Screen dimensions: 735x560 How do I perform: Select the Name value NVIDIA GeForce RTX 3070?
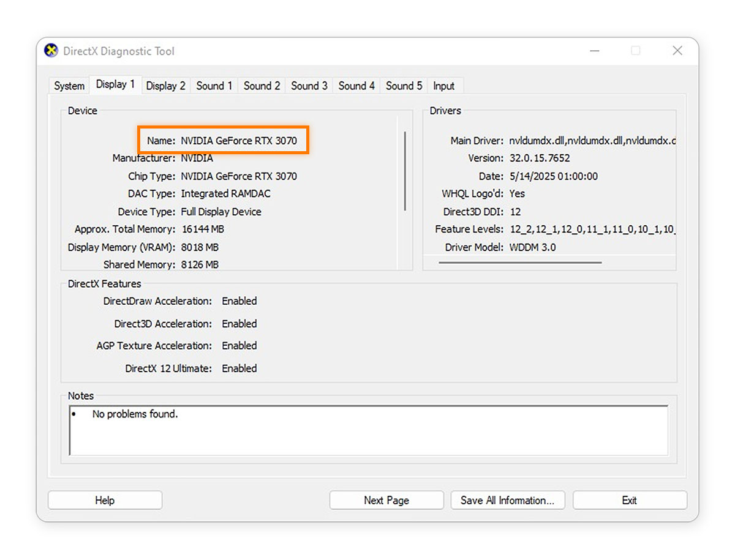pyautogui.click(x=239, y=141)
